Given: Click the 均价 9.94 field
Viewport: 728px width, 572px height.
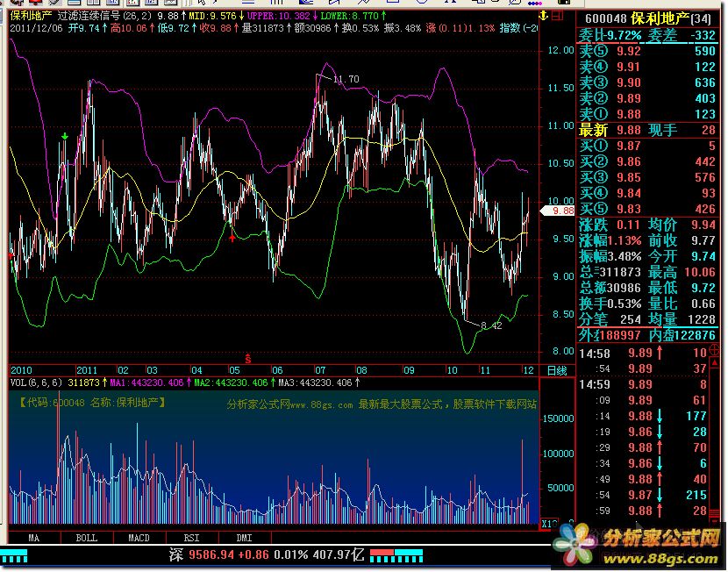Looking at the screenshot, I should (x=682, y=225).
